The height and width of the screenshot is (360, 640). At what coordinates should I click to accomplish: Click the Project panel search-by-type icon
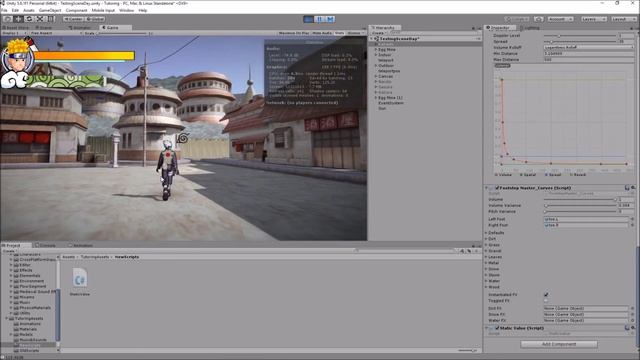point(462,251)
